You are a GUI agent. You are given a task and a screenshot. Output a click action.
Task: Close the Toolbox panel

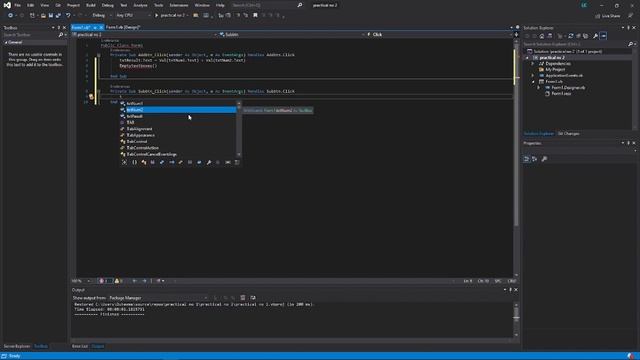(64, 28)
